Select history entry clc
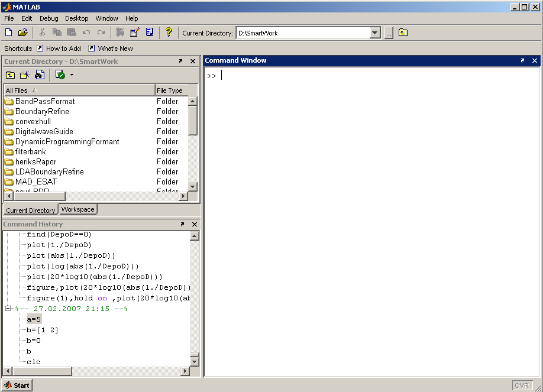Viewport: 543px width, 392px height. 34,362
